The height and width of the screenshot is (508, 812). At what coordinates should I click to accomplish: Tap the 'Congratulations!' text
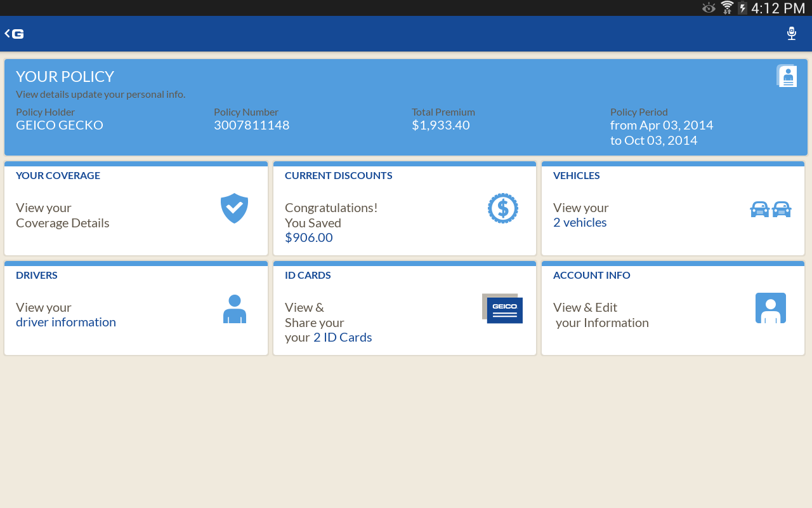tap(331, 208)
